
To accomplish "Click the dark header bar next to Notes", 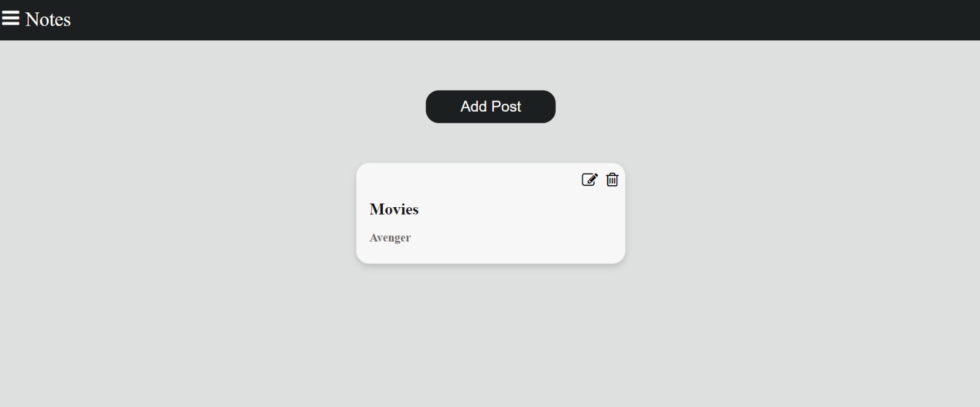I will click(x=490, y=20).
